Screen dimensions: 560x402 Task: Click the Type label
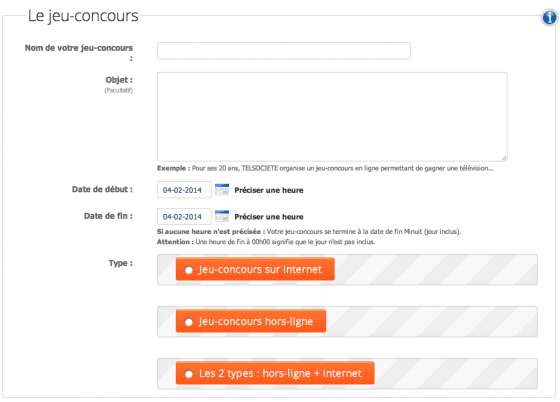(x=120, y=263)
